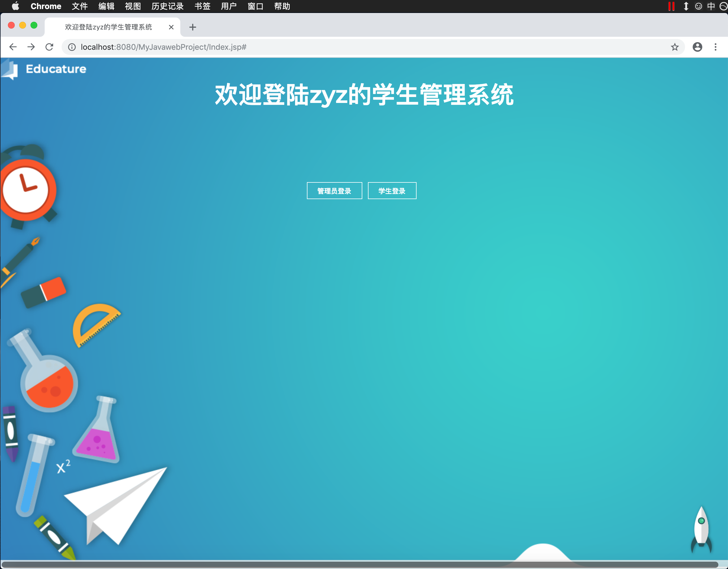This screenshot has height=569, width=728.
Task: Open the 文件 menu
Action: (80, 6)
